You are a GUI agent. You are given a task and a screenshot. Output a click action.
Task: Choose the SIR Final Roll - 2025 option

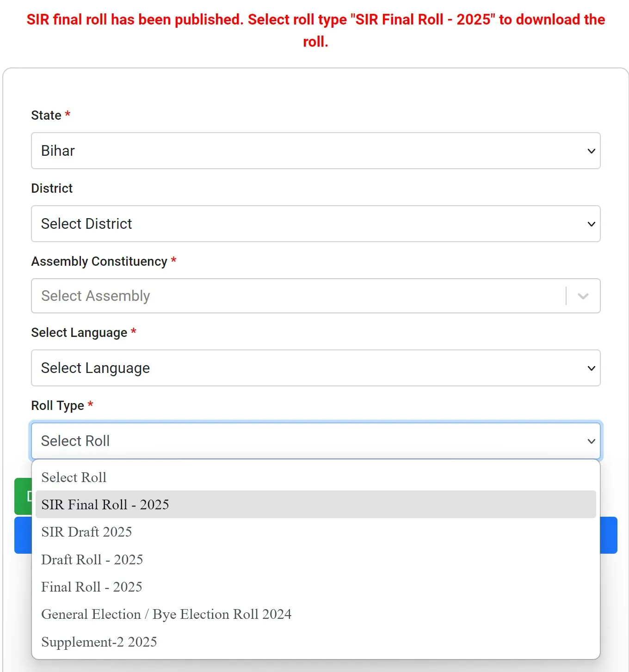click(x=105, y=505)
